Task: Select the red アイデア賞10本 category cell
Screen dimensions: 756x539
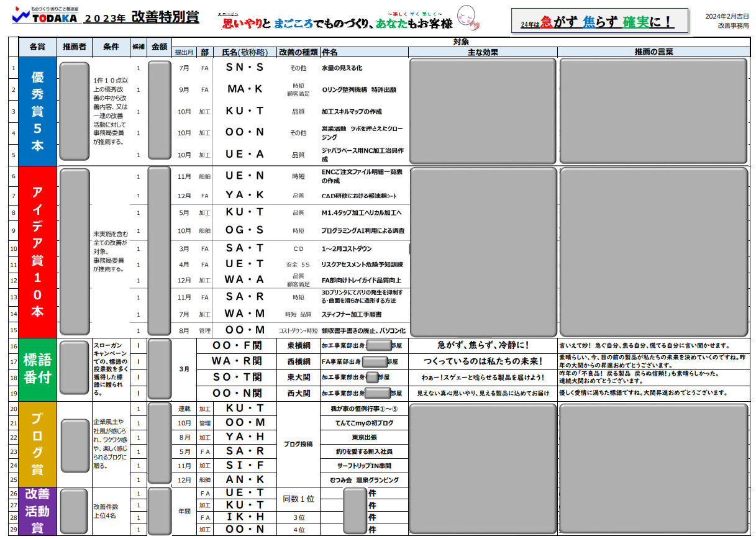Action: [37, 252]
